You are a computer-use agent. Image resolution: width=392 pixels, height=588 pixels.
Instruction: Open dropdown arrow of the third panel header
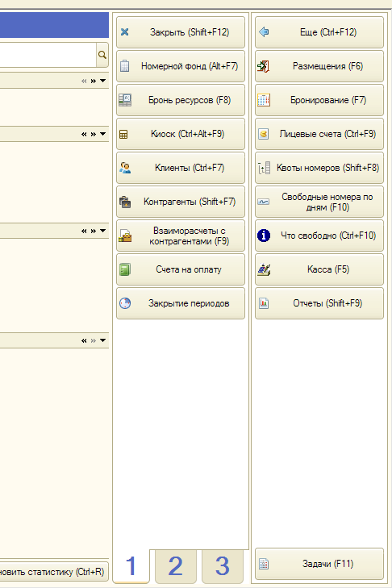[102, 231]
